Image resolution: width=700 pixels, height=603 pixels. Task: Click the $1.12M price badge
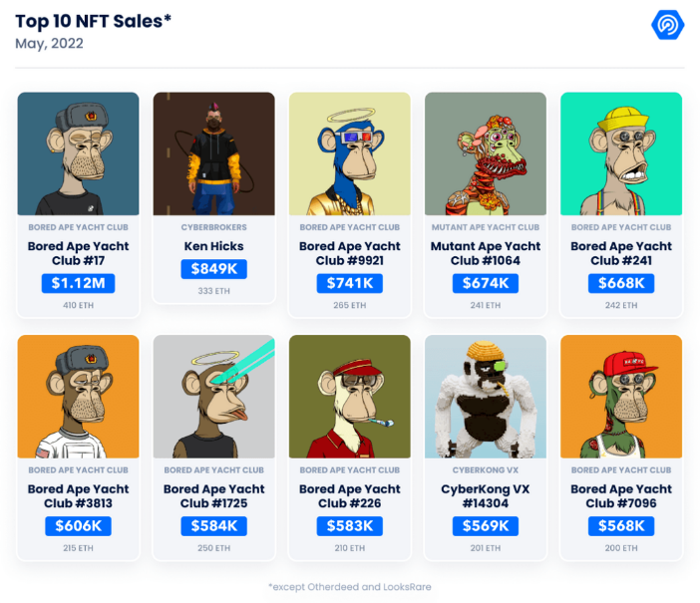78,283
